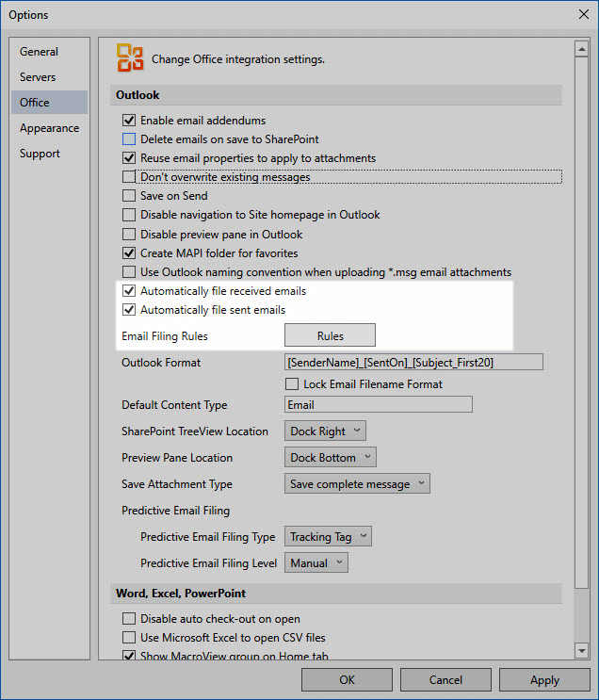This screenshot has width=599, height=700.
Task: Expand the Save Attachment Type dropdown
Action: click(357, 483)
